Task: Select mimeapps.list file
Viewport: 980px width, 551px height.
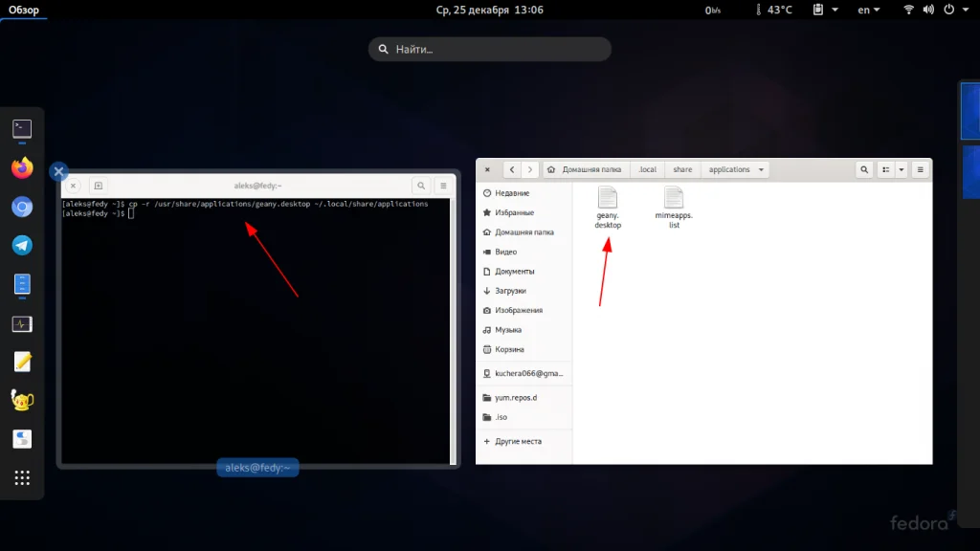Action: (674, 208)
